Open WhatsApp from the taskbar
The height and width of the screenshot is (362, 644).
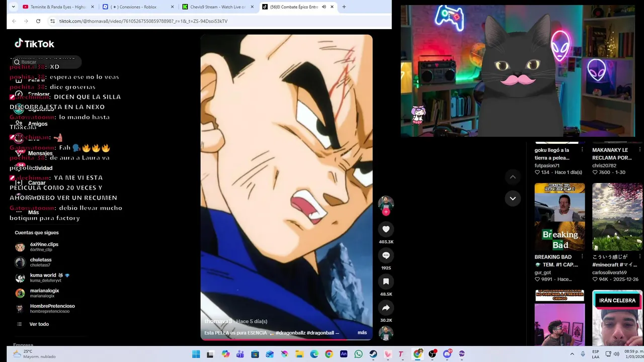pos(358,354)
